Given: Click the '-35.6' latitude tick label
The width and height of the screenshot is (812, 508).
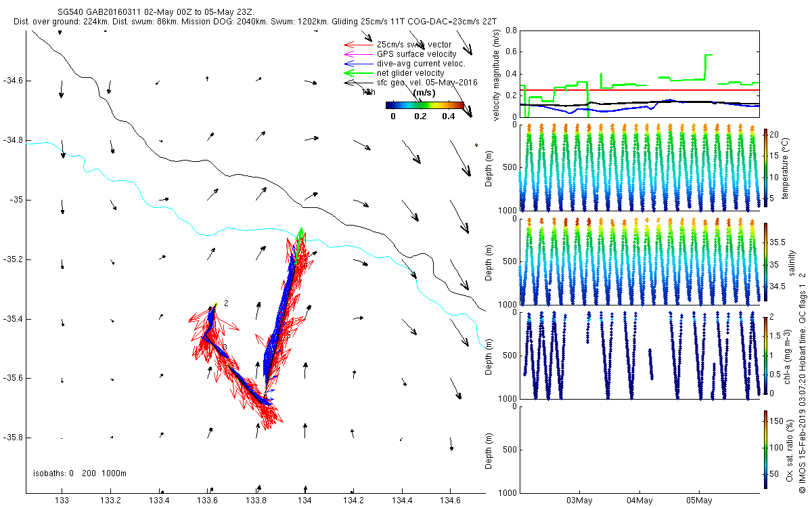Looking at the screenshot, I should point(12,378).
